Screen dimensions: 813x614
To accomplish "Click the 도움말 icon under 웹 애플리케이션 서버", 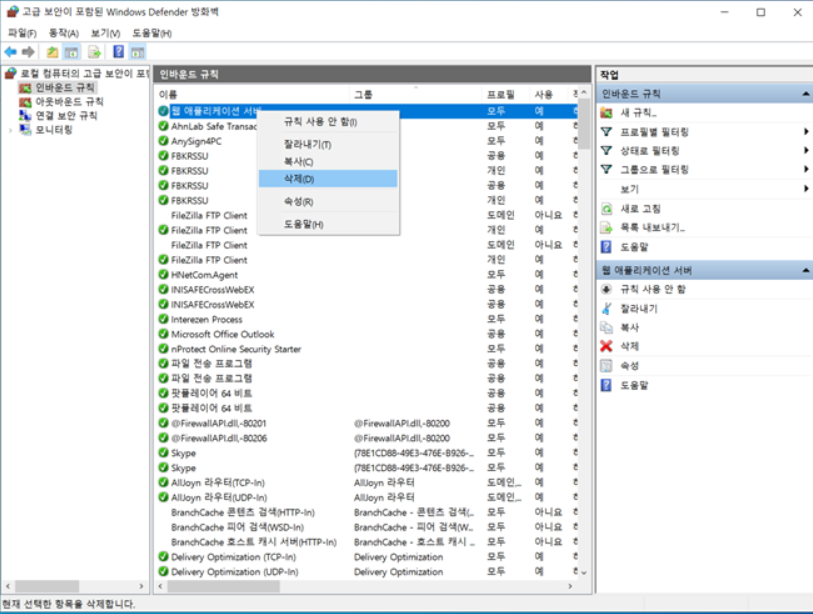I will 606,385.
